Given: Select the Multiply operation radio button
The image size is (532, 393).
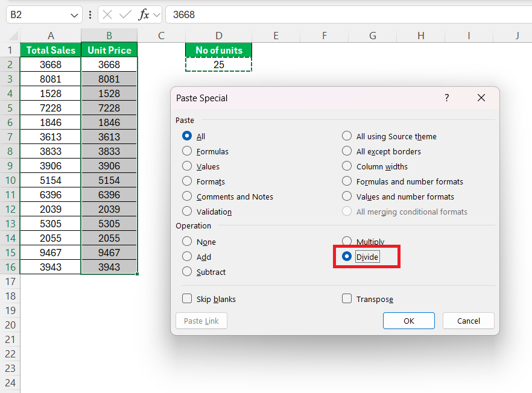Looking at the screenshot, I should [347, 241].
